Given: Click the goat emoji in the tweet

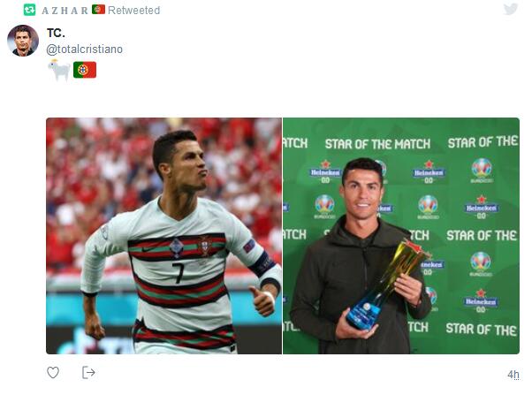Looking at the screenshot, I should click(59, 70).
